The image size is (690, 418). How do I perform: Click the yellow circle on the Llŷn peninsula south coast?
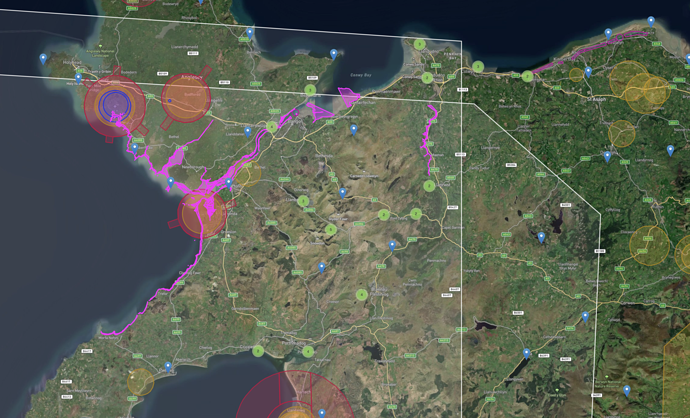tap(141, 382)
